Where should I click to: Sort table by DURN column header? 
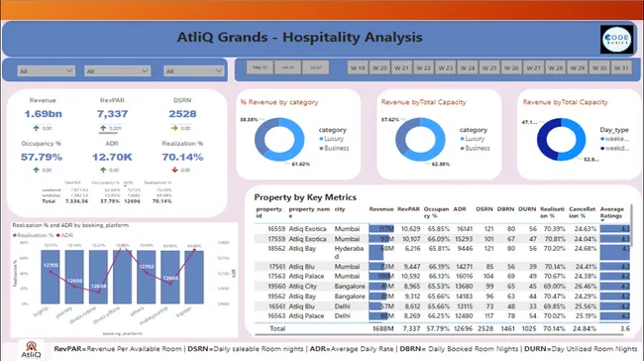pos(527,209)
